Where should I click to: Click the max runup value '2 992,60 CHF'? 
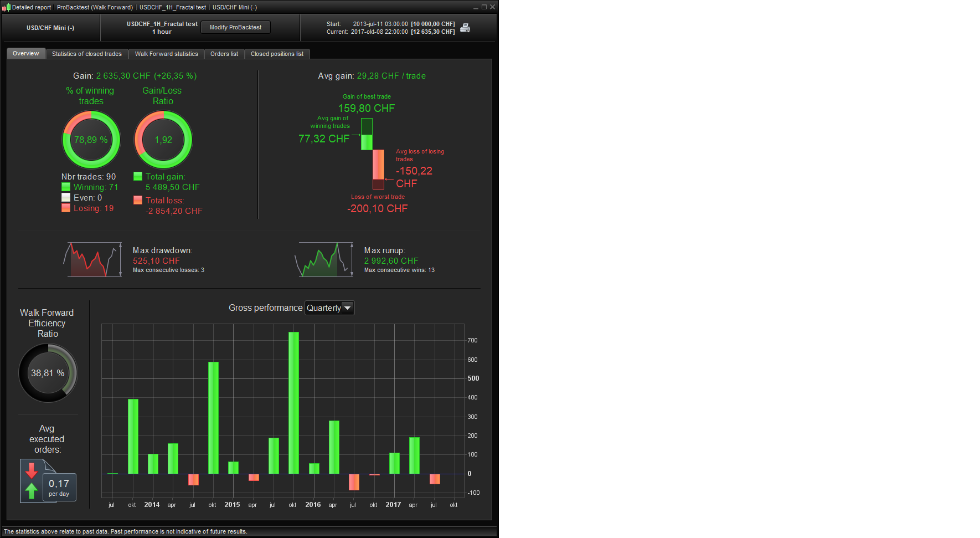coord(391,261)
